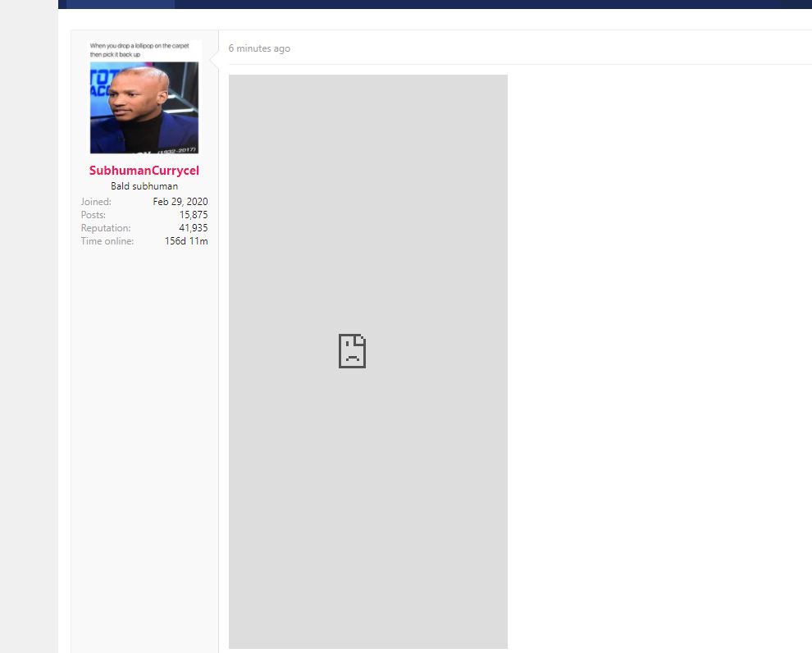812x653 pixels.
Task: Click the "Posts:" label
Action: (x=94, y=215)
